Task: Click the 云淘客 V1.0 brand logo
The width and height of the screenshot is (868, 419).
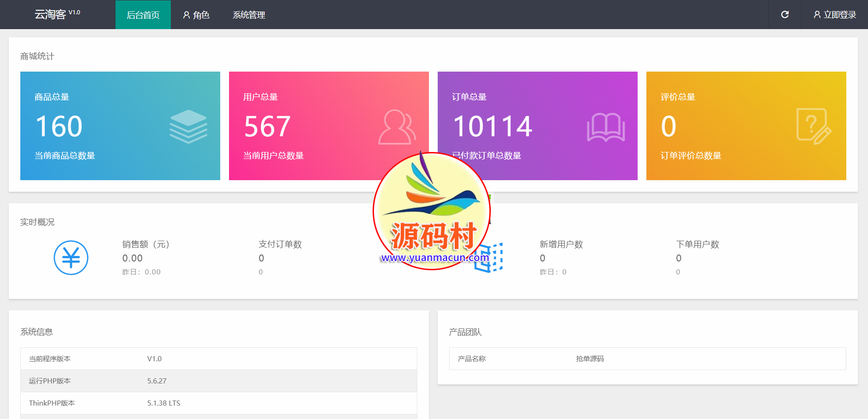Action: (57, 14)
